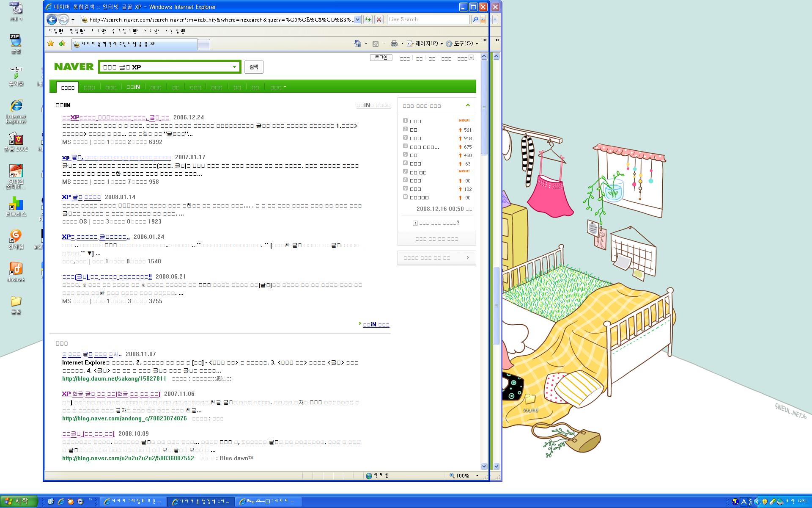Open the 시작 Start button
The image size is (812, 508).
pyautogui.click(x=19, y=501)
